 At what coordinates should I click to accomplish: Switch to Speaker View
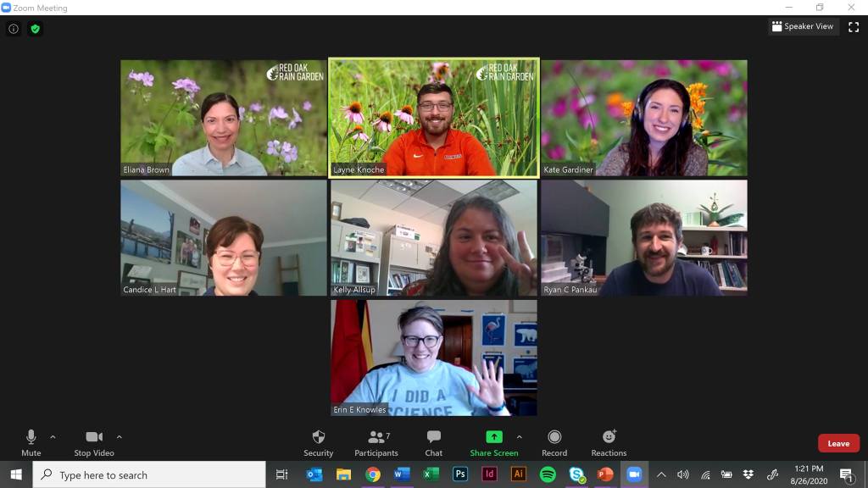point(802,27)
